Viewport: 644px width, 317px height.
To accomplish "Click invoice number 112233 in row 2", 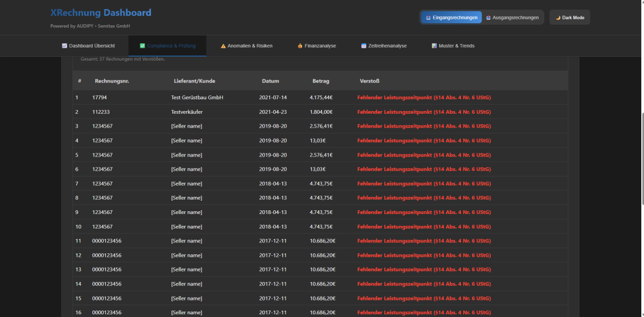I will 101,112.
